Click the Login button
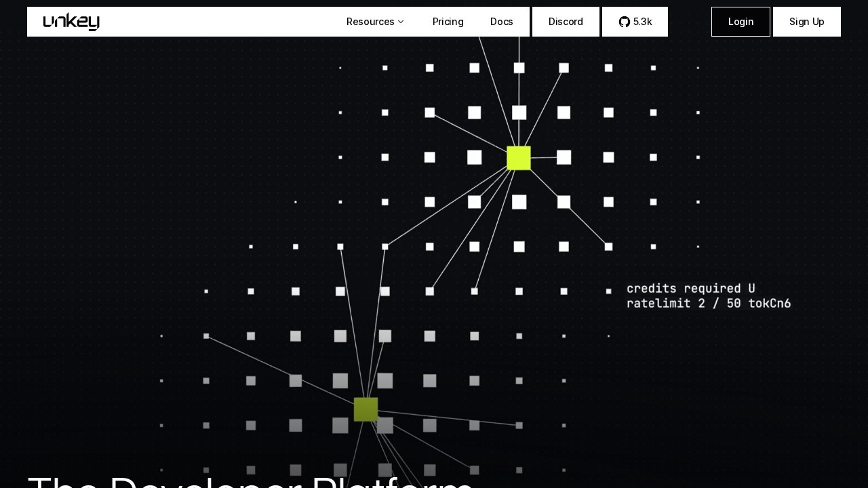Screen dimensions: 868x488 (741, 22)
